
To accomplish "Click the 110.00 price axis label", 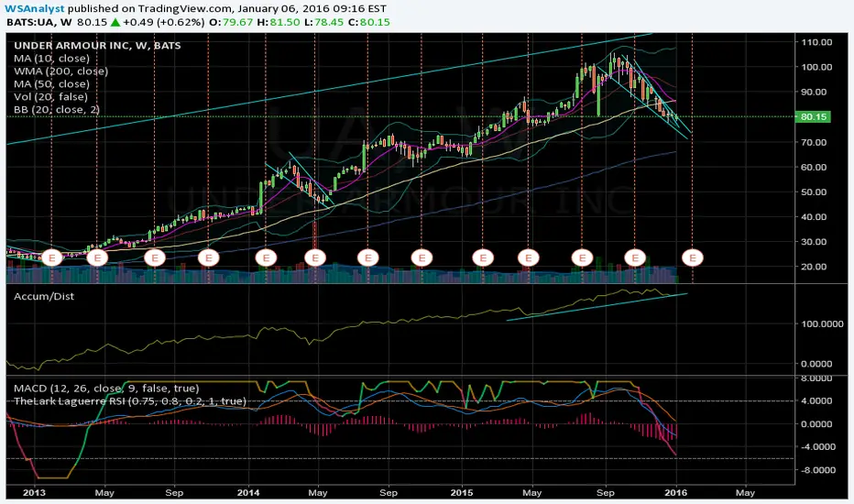I will point(816,42).
